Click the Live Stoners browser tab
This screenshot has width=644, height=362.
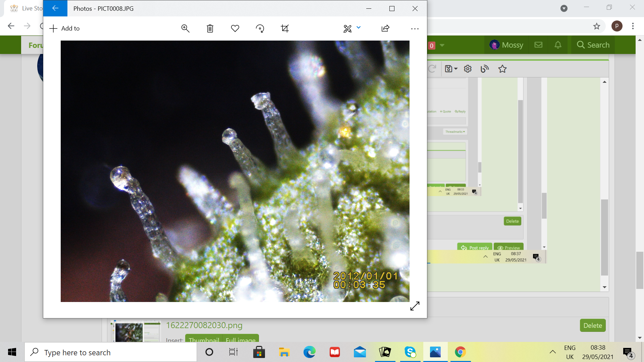point(26,8)
